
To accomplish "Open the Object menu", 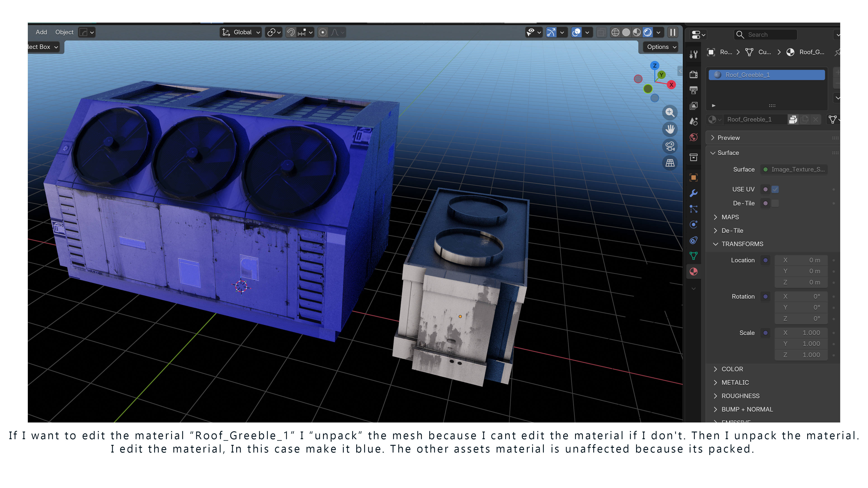I will tap(64, 32).
